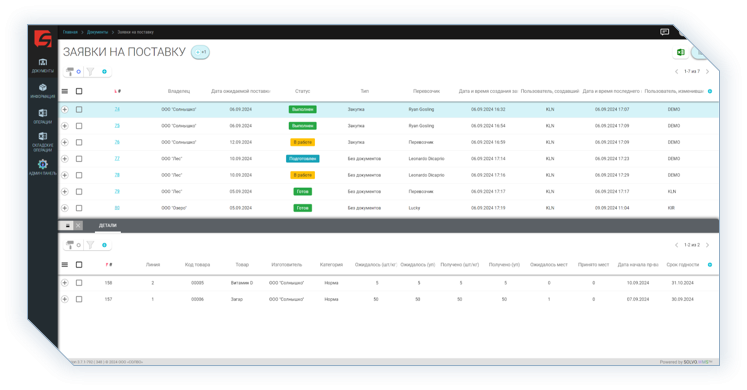Tick the checkbox for detail line 158
Screen dimensions: 747x390
click(x=79, y=283)
